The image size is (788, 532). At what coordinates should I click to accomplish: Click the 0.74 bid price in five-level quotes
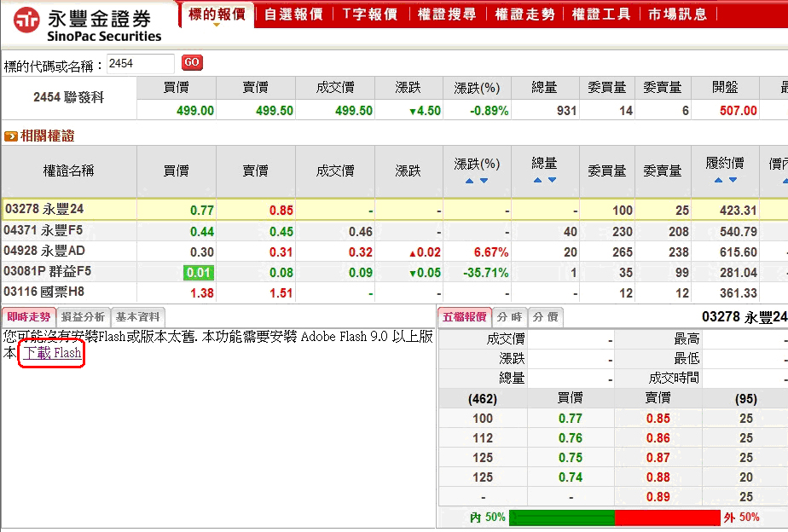[570, 477]
